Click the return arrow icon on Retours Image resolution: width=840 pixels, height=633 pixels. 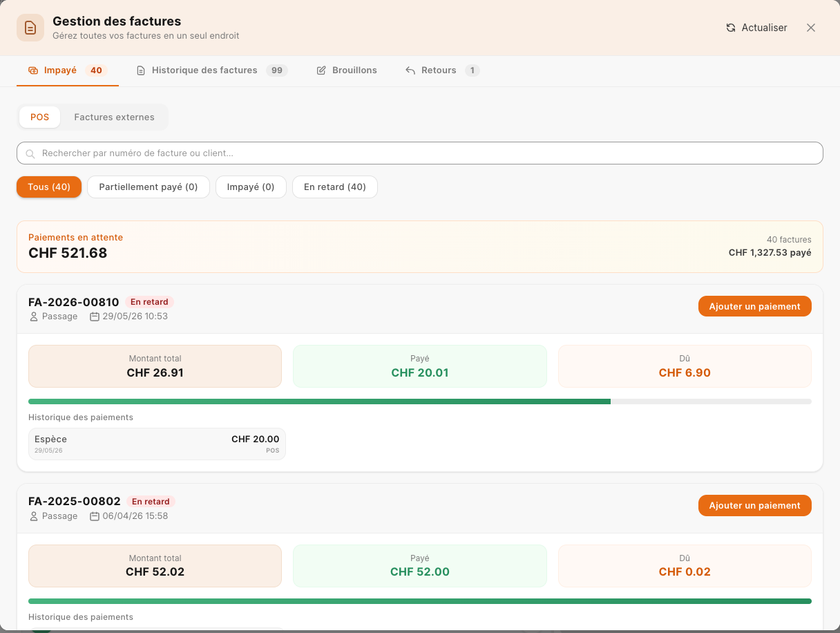410,70
